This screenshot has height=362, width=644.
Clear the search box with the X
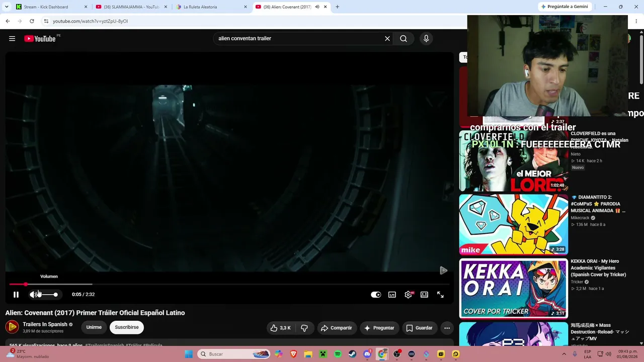pos(387,39)
